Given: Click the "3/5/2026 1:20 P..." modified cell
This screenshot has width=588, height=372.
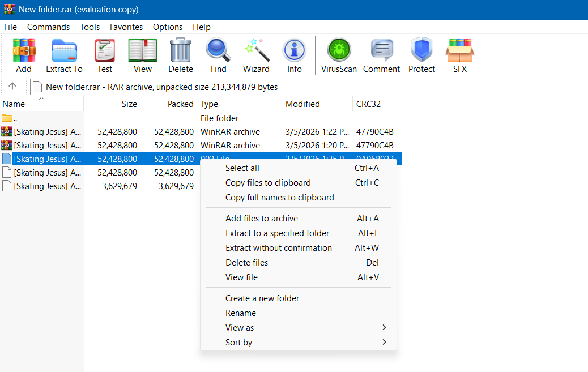Looking at the screenshot, I should 317,145.
